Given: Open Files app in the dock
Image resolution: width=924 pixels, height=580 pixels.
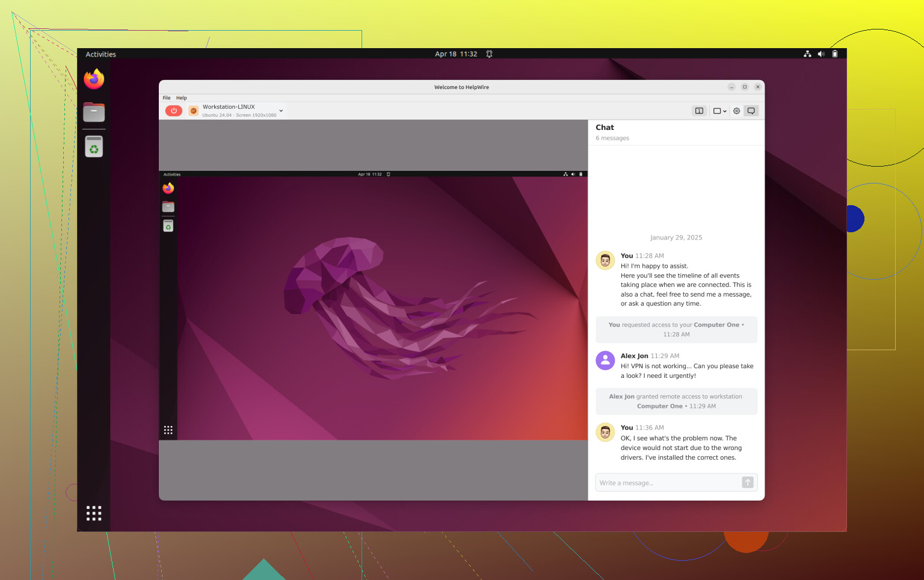Looking at the screenshot, I should [x=94, y=113].
